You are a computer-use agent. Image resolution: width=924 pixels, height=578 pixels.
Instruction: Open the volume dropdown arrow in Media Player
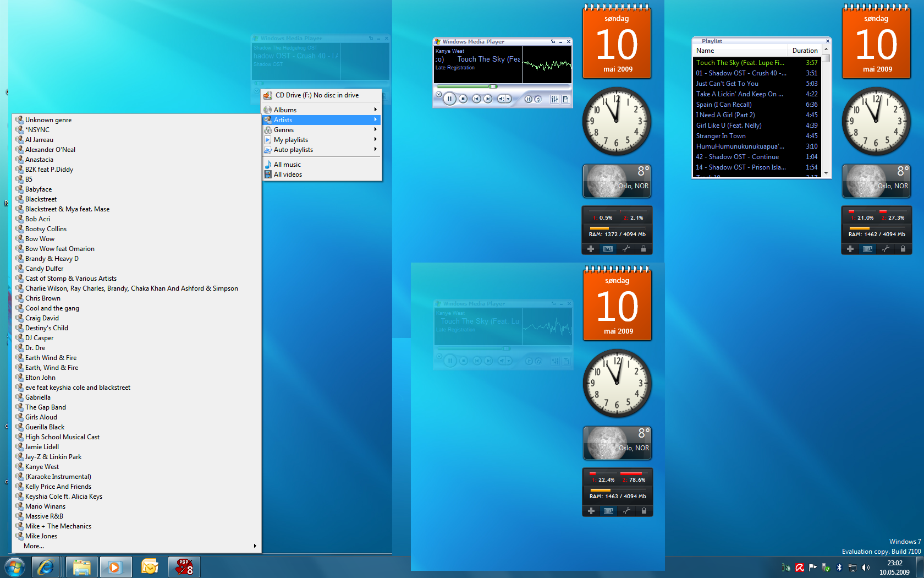[508, 99]
